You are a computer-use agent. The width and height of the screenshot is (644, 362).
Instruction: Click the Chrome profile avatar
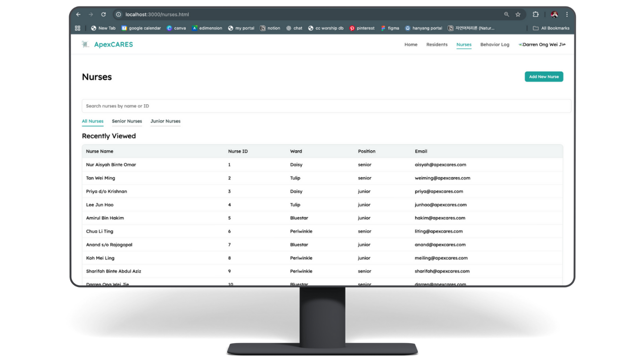(x=554, y=15)
